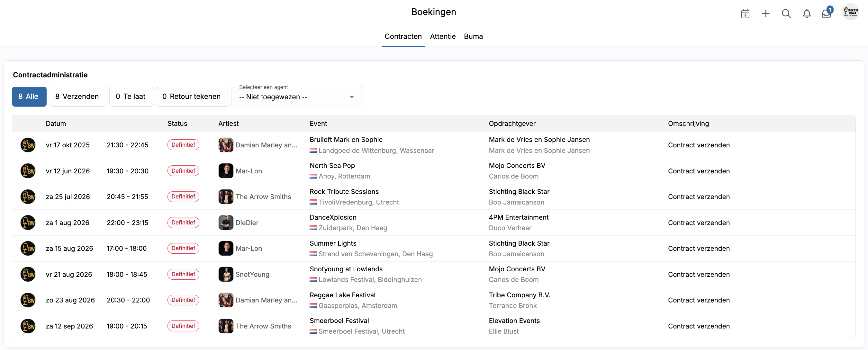868x350 pixels.
Task: Open the 'Selecteer een agent' dropdown
Action: click(296, 97)
